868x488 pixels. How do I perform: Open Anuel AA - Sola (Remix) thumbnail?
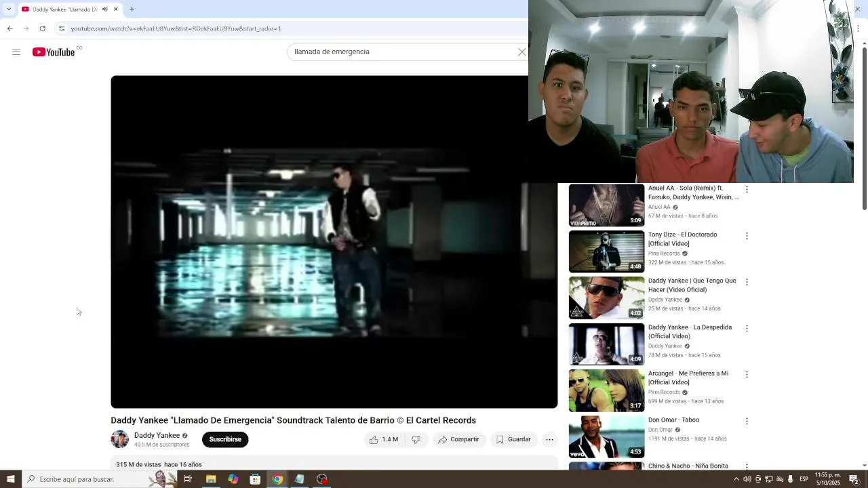pos(606,205)
